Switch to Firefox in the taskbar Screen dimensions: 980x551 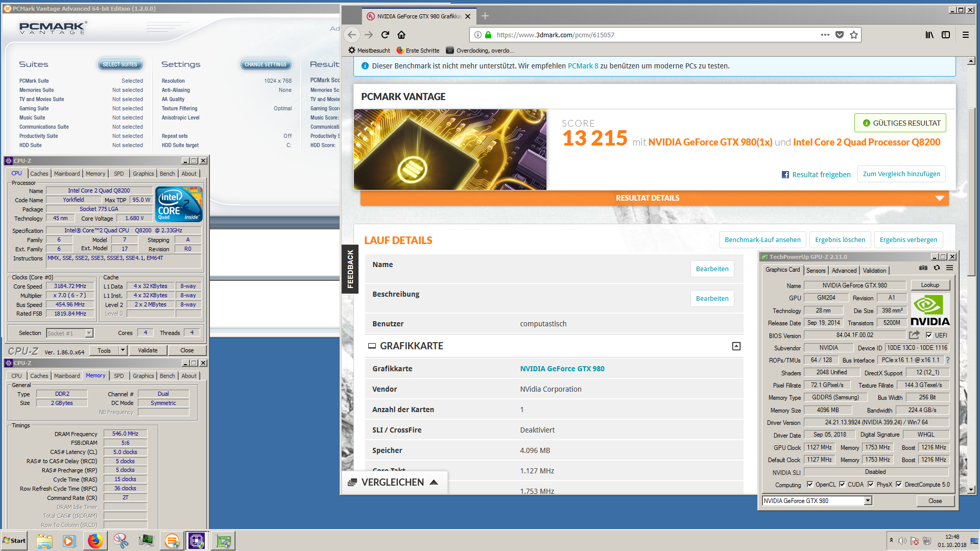click(95, 541)
